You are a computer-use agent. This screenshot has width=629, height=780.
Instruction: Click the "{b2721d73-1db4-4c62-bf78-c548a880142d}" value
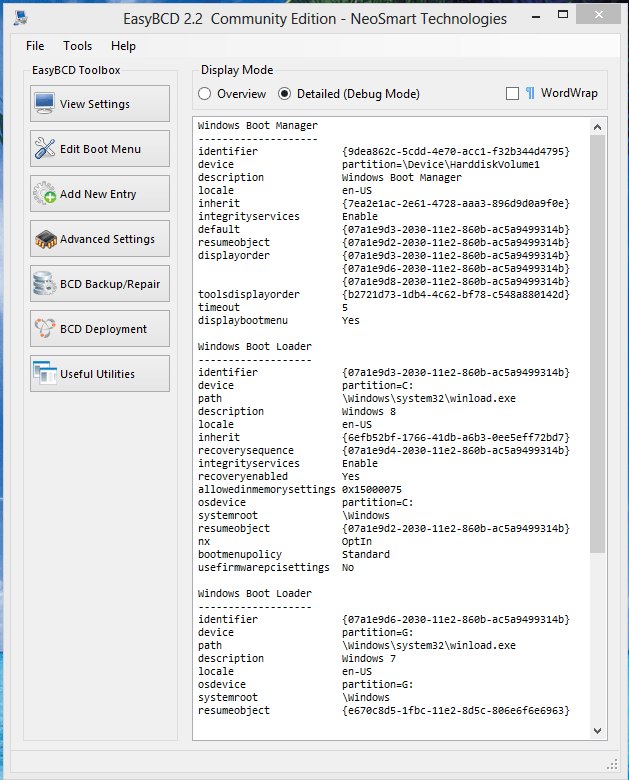(455, 294)
